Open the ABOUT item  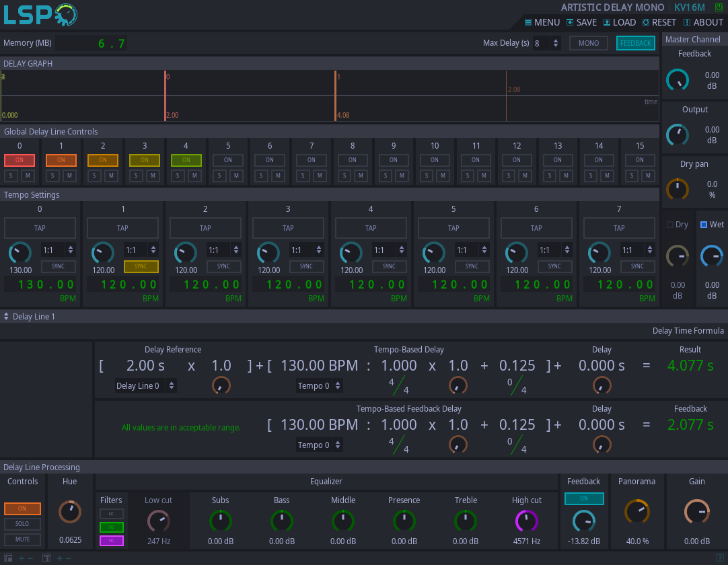[x=703, y=22]
